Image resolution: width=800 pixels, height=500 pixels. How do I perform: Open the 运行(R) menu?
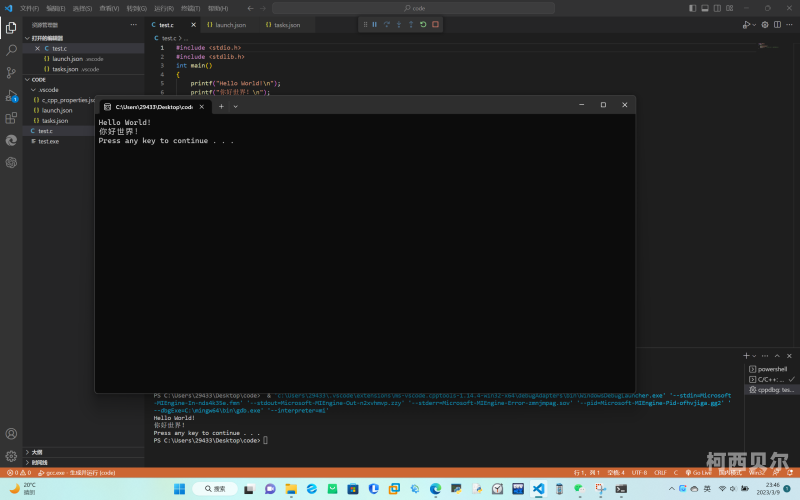coord(164,8)
